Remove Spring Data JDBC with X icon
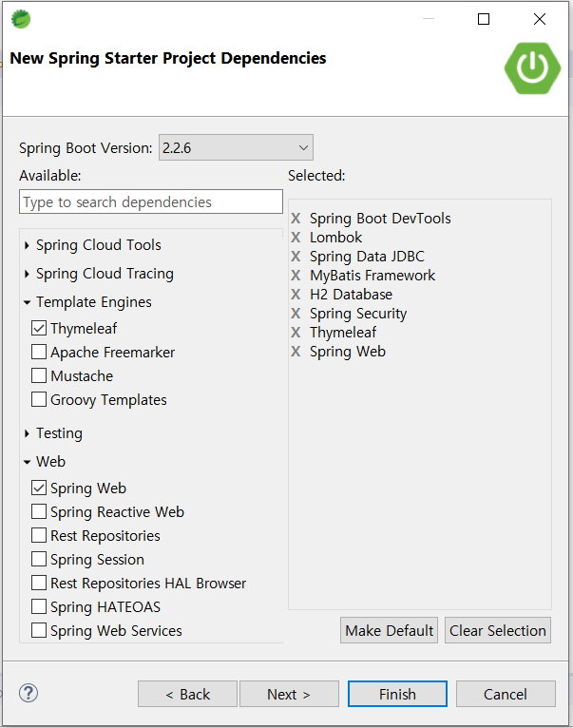Image resolution: width=573 pixels, height=728 pixels. coord(296,257)
